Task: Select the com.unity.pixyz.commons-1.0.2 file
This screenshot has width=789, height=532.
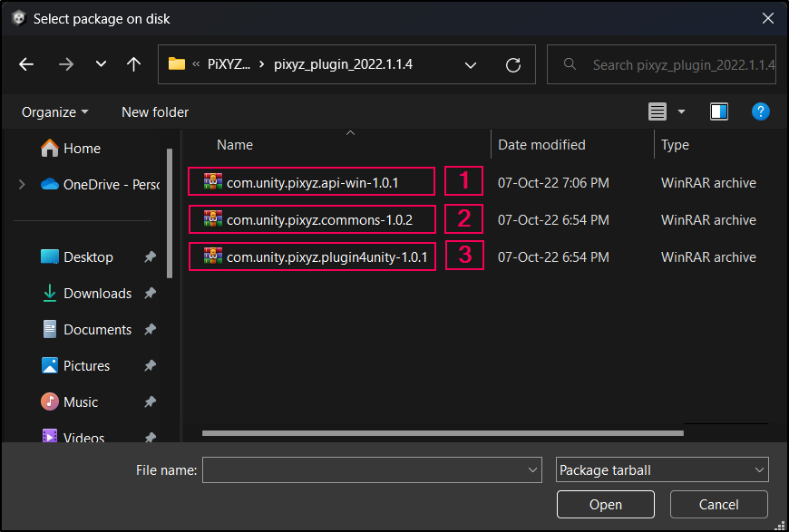Action: coord(319,219)
